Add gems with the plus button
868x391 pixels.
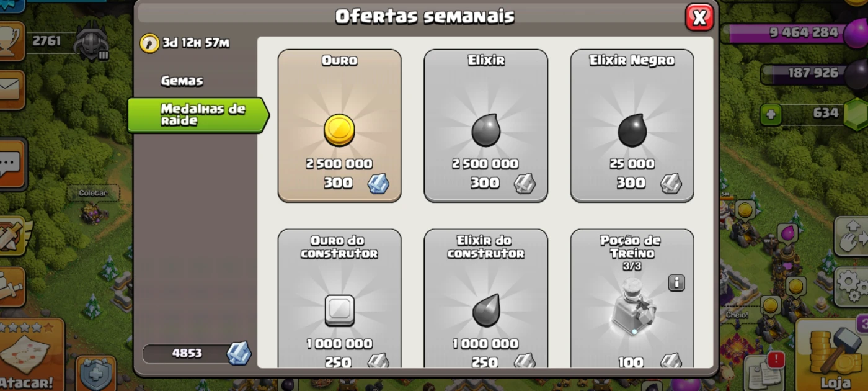[x=771, y=115]
